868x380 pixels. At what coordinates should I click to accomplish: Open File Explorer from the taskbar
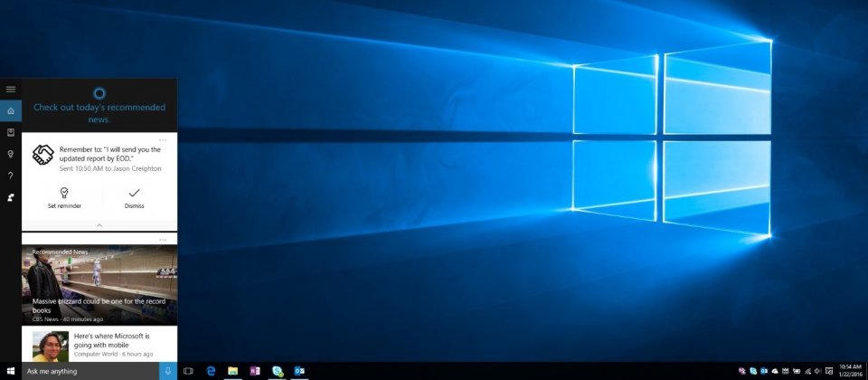(x=233, y=371)
